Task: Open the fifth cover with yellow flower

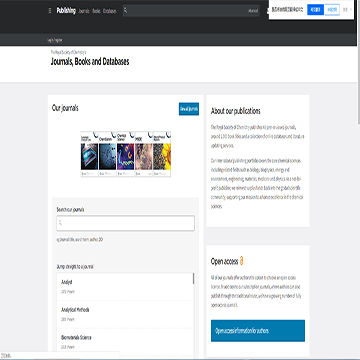Action: click(x=162, y=154)
